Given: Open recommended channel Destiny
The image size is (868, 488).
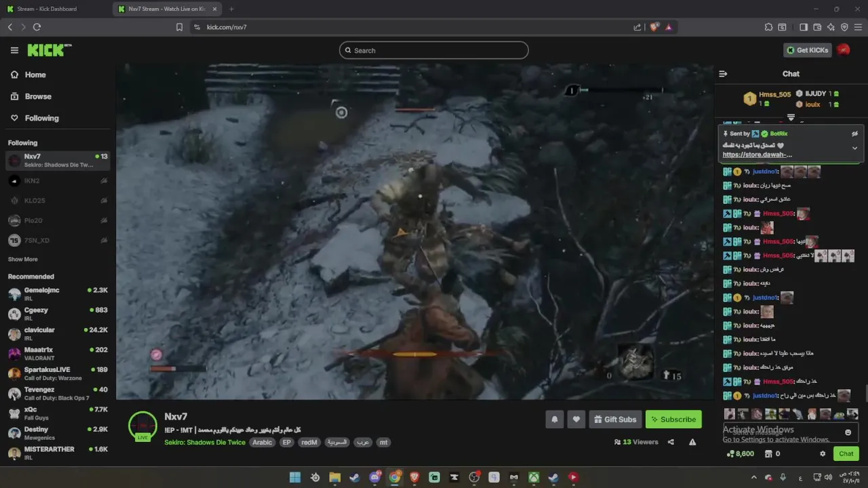Looking at the screenshot, I should [58, 433].
